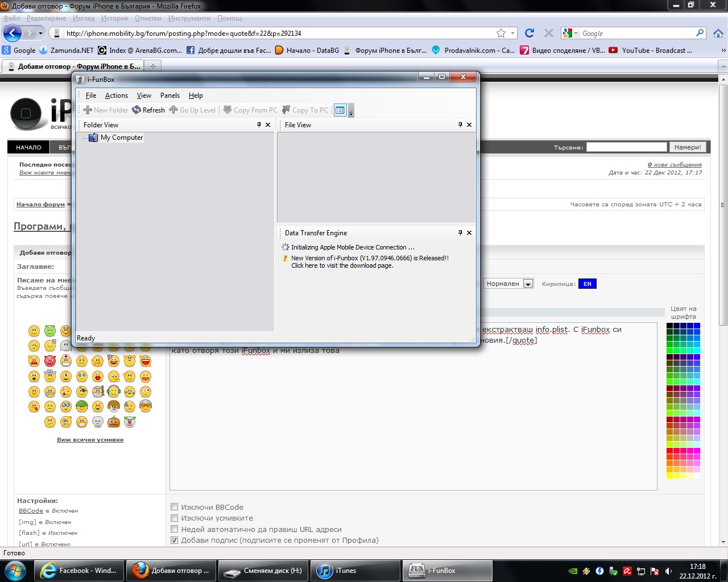Open the View menu in i-FunBox

[x=144, y=95]
